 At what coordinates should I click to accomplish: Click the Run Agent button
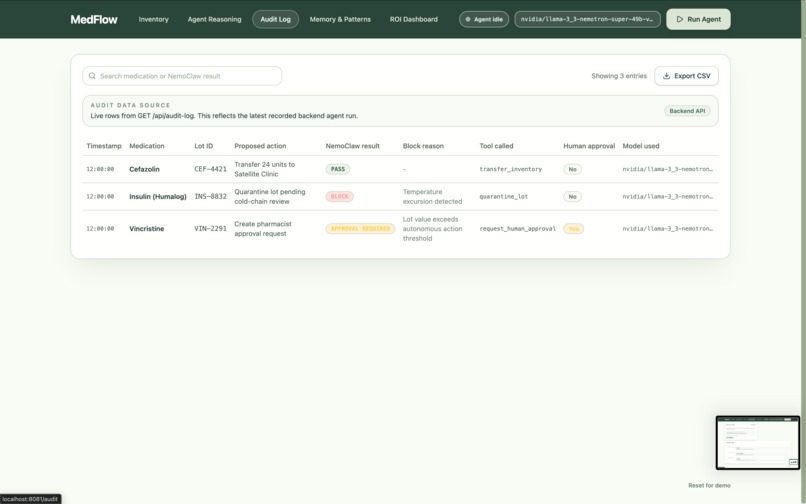click(698, 19)
